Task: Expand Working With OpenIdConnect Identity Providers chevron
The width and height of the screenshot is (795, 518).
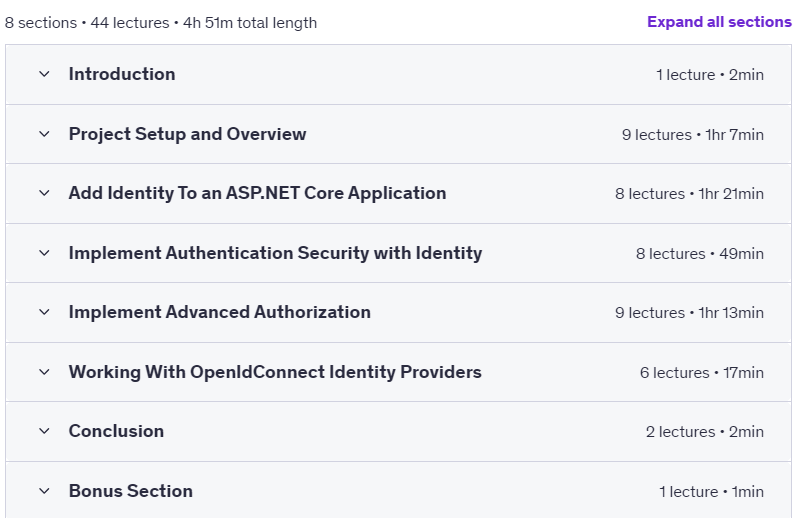Action: [x=44, y=372]
